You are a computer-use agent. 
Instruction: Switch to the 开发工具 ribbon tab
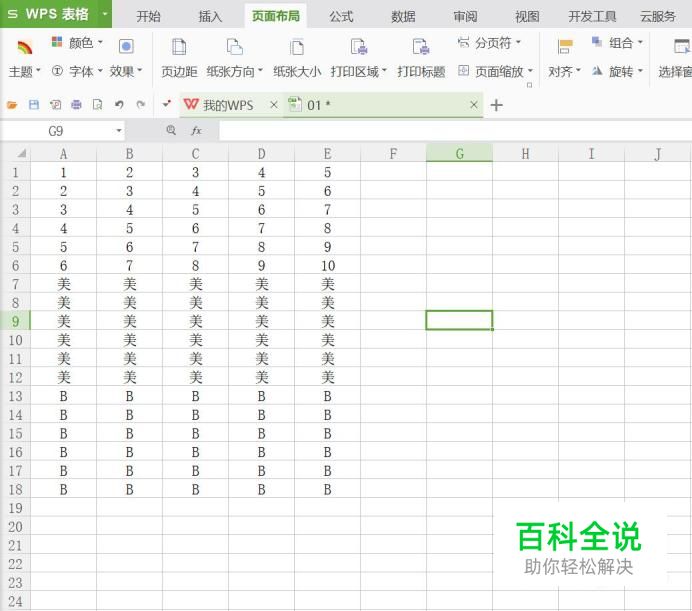[592, 16]
